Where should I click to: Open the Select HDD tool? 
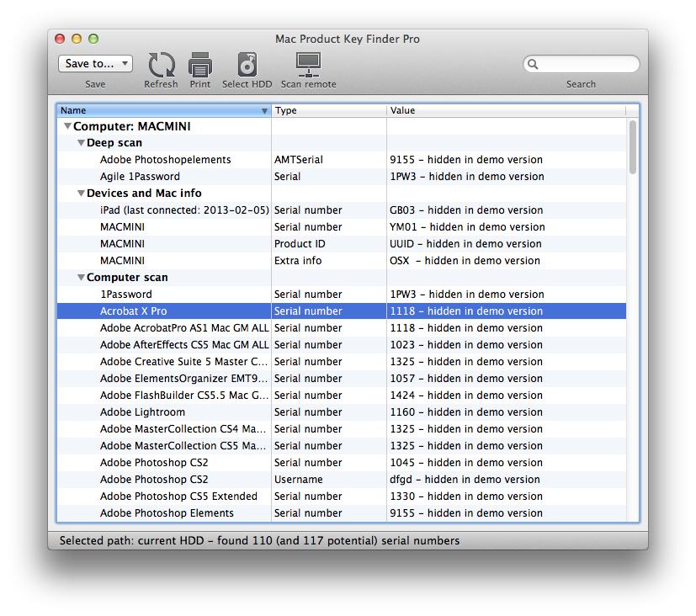coord(247,65)
